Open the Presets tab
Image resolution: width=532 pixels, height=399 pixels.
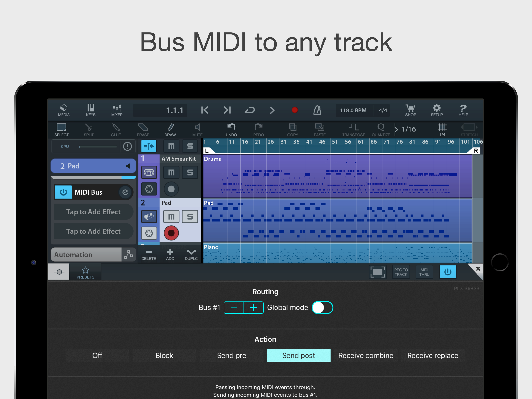(x=85, y=272)
